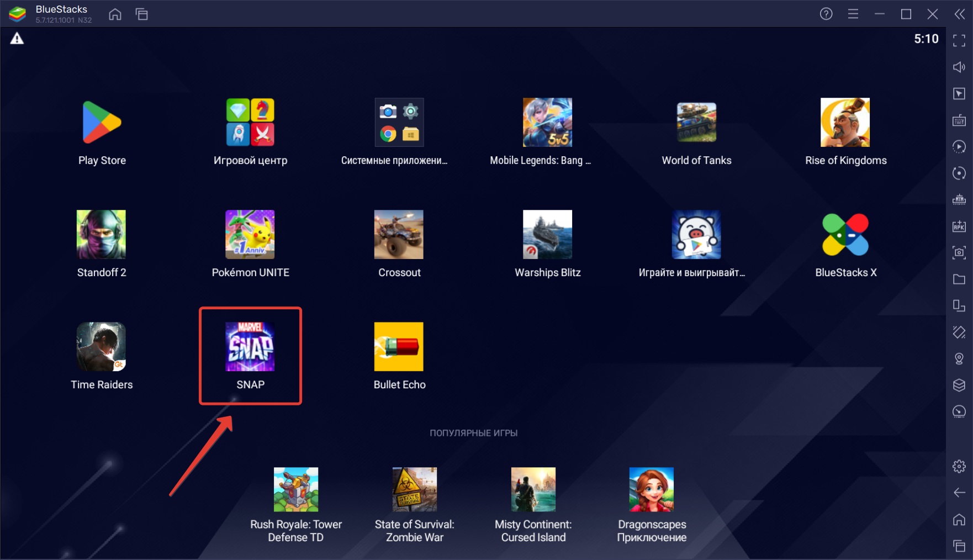Image resolution: width=973 pixels, height=560 pixels.
Task: Click the warning triangle notification icon
Action: coord(17,39)
